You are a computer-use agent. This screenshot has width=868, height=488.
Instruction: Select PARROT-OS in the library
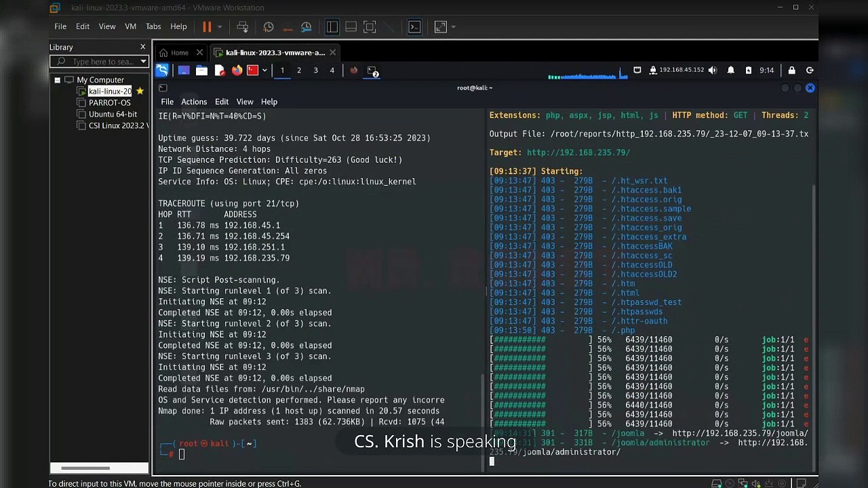[109, 103]
